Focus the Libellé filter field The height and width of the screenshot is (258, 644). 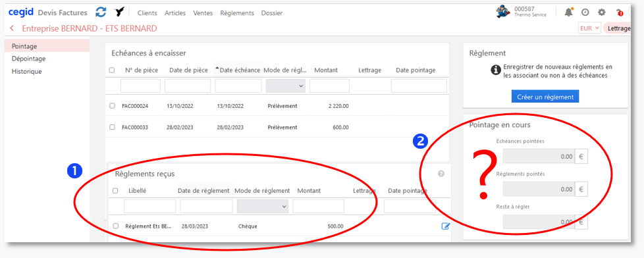point(150,206)
